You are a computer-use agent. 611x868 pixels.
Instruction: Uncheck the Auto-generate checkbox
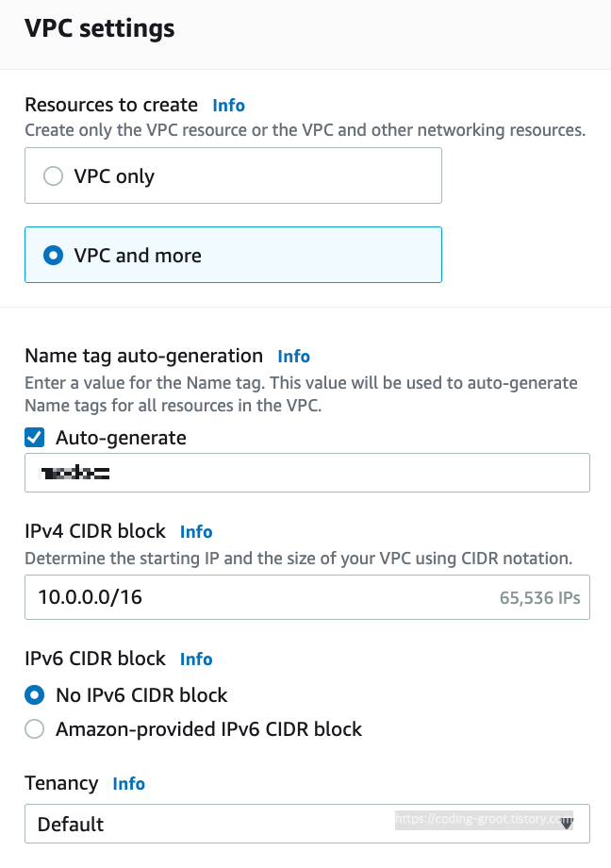[34, 438]
